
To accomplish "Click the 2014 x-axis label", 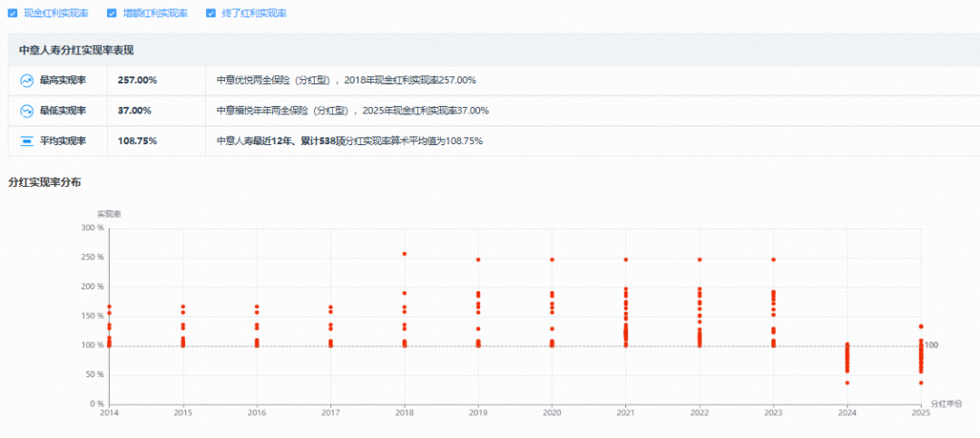I will tap(110, 413).
